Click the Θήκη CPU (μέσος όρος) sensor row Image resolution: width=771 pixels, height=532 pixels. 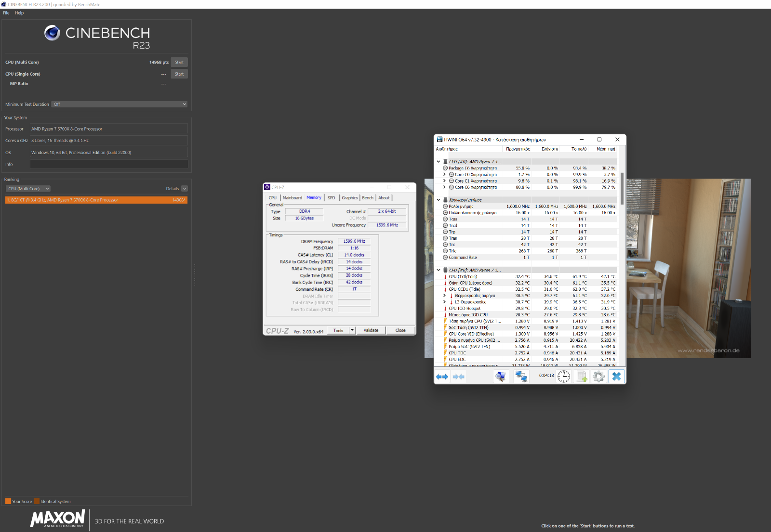pos(530,283)
